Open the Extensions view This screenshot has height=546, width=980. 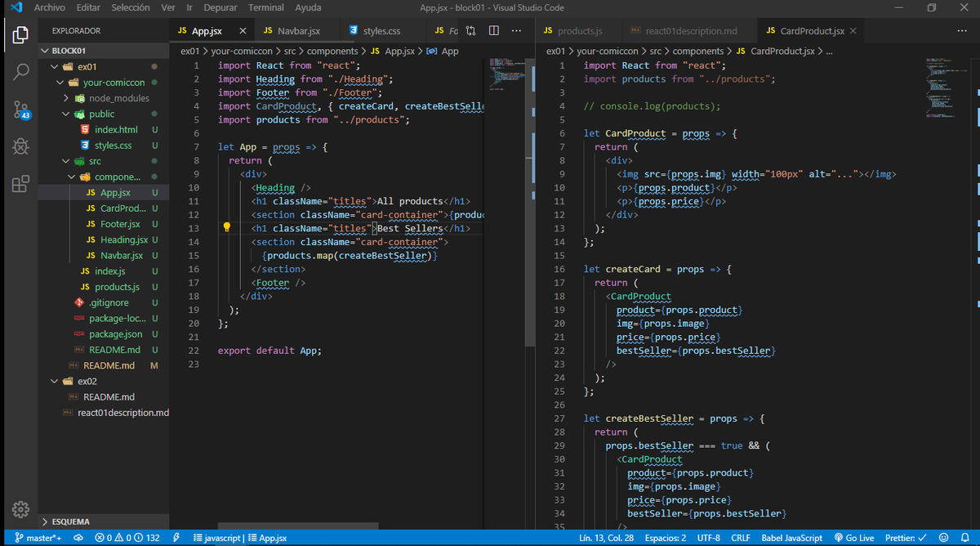click(x=20, y=184)
